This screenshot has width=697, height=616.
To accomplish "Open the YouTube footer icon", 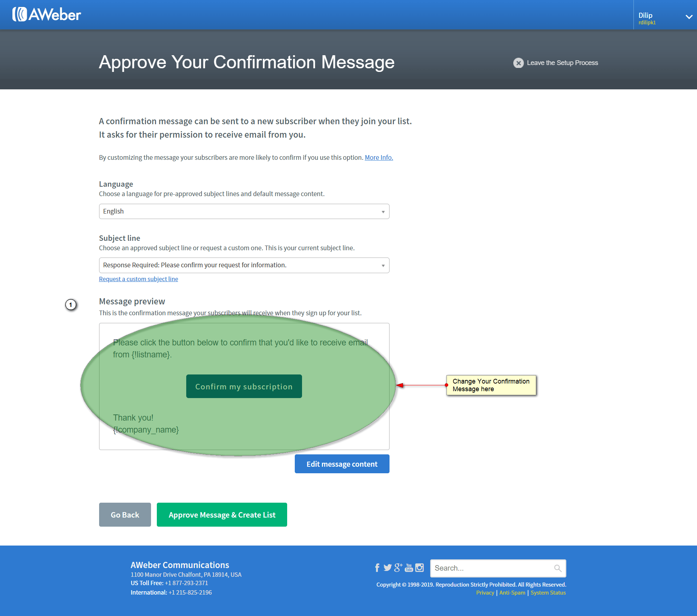I will coord(409,568).
